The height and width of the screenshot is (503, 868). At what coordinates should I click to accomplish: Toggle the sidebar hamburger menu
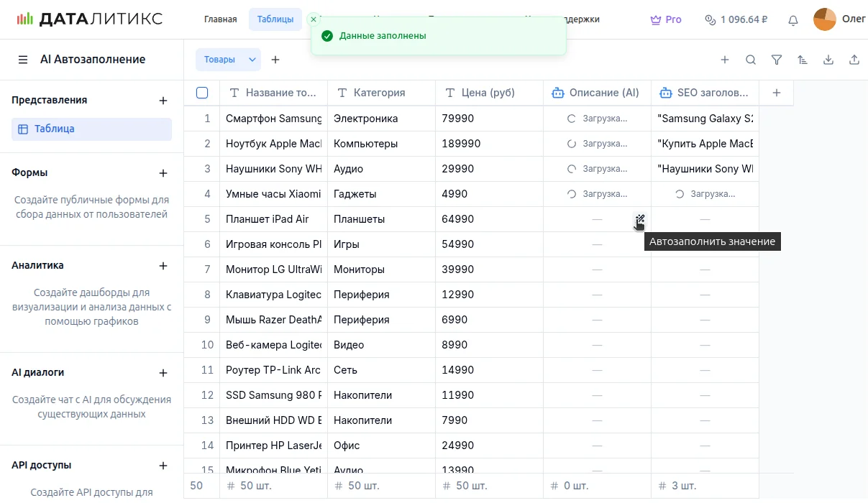click(23, 60)
